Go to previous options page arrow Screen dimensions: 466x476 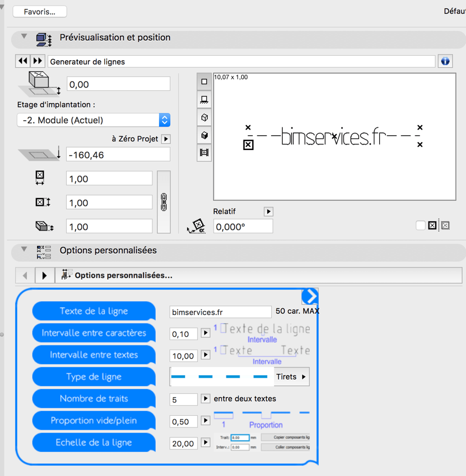point(25,275)
